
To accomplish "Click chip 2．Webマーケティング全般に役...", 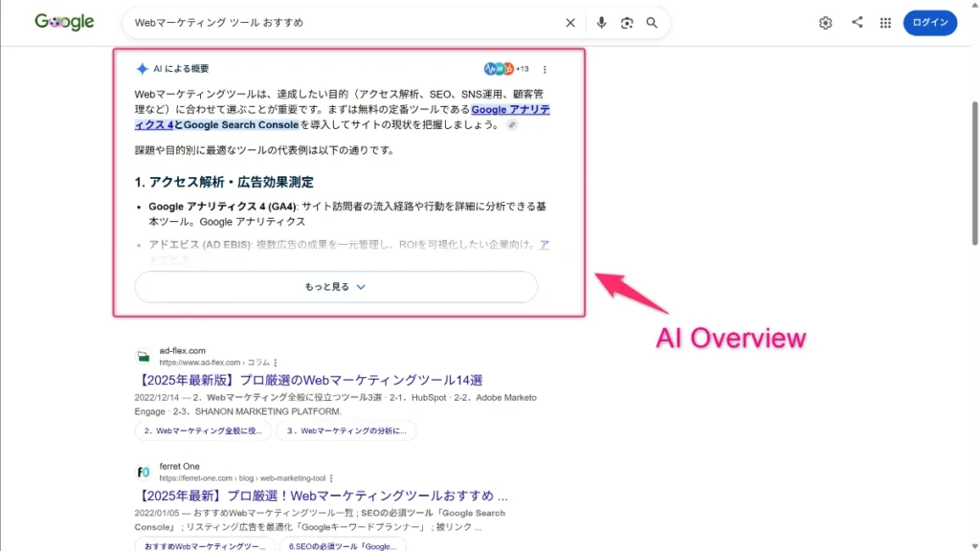I will tap(203, 430).
